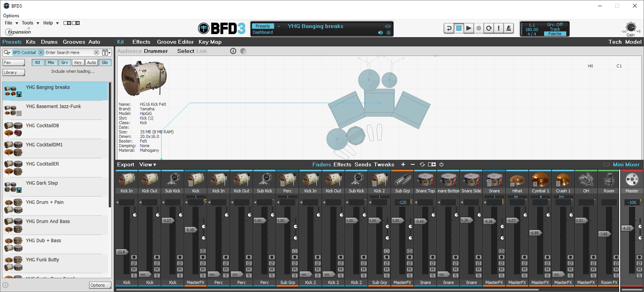Click the Dashboard label in preset display
Image resolution: width=644 pixels, height=292 pixels.
click(x=263, y=32)
